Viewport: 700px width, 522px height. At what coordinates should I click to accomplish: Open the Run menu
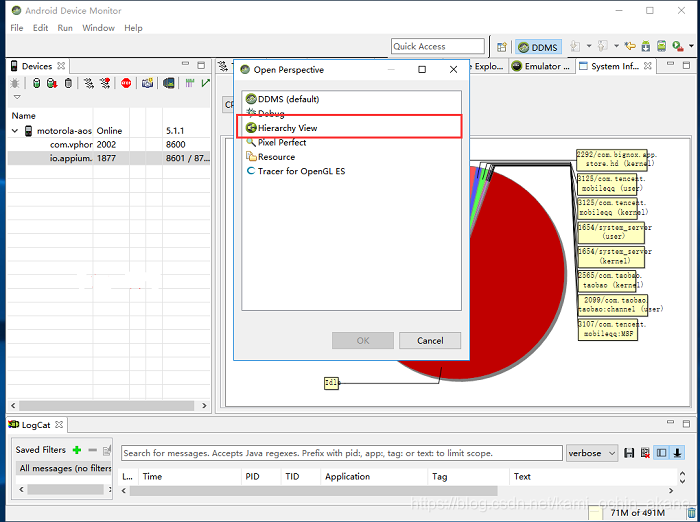coord(65,28)
